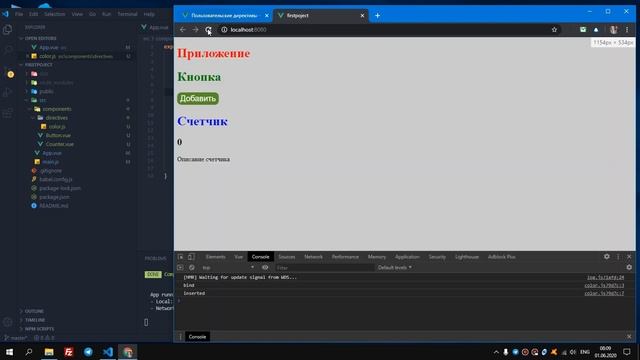Image resolution: width=640 pixels, height=360 pixels.
Task: Open DevTools customize three-dot menu
Action: (x=618, y=256)
